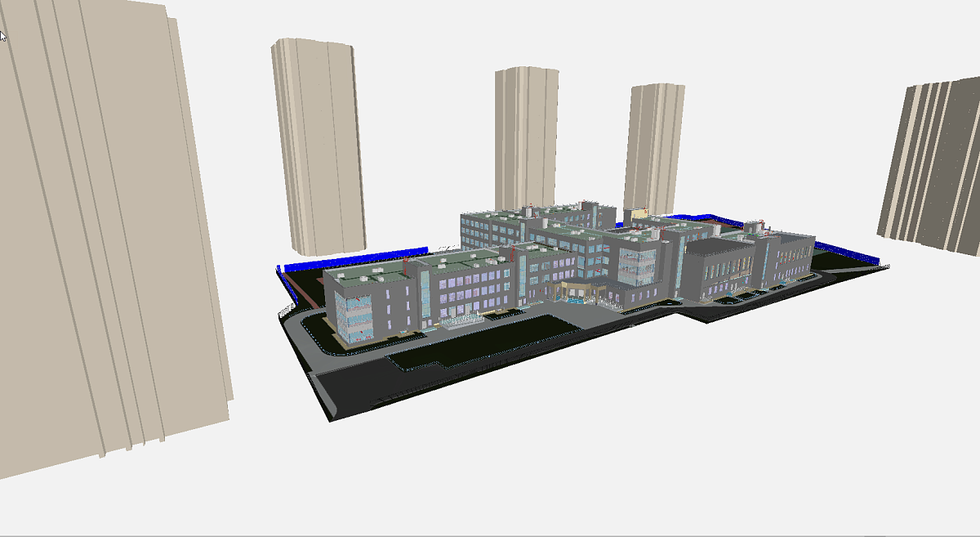The width and height of the screenshot is (980, 537).
Task: Pick the green-roofed left wing of the building
Action: (420, 298)
